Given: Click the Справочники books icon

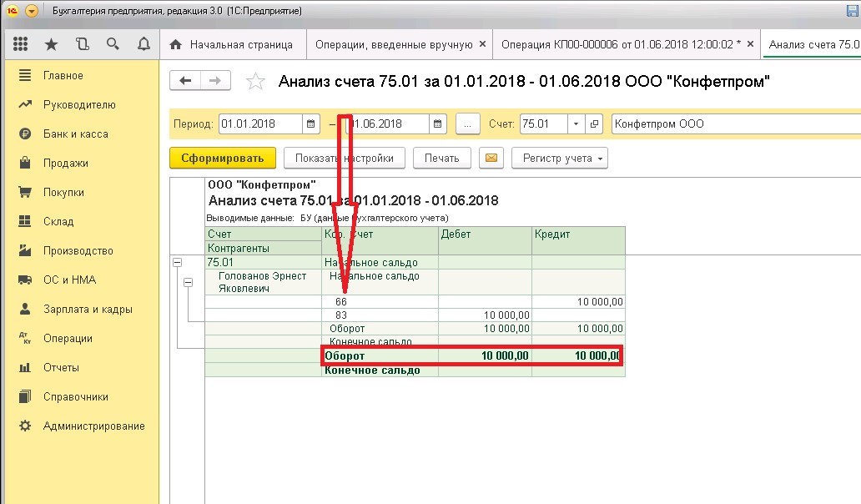Looking at the screenshot, I should [25, 396].
